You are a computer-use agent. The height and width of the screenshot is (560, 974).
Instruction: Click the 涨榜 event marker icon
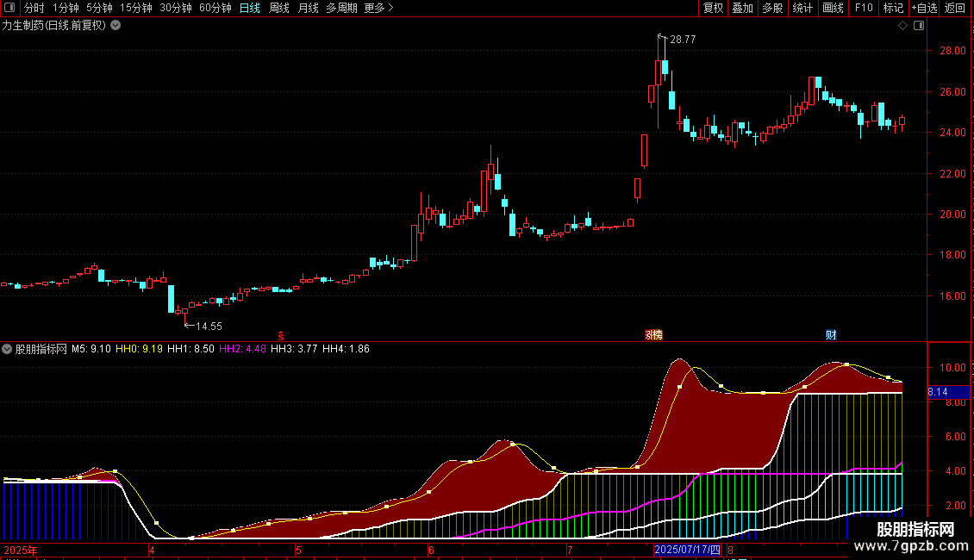pyautogui.click(x=654, y=334)
